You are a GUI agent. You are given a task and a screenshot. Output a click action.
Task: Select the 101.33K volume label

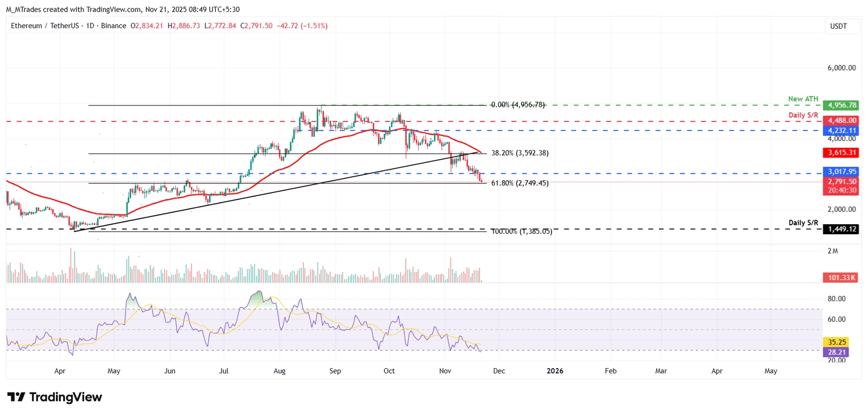coord(841,278)
